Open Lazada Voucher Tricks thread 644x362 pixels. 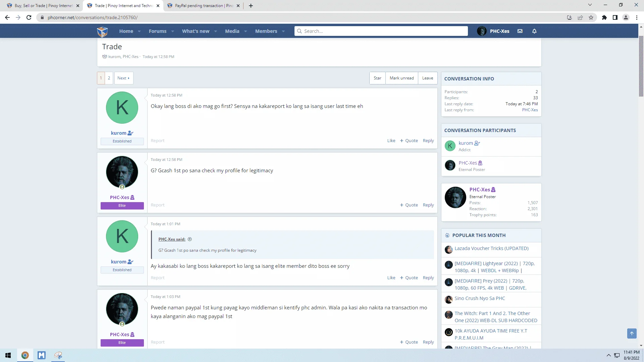(491, 248)
